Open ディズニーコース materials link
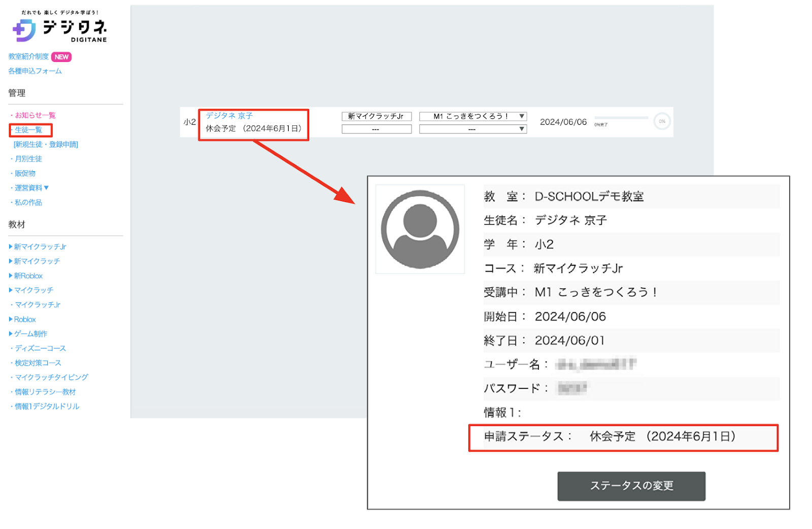 click(40, 348)
